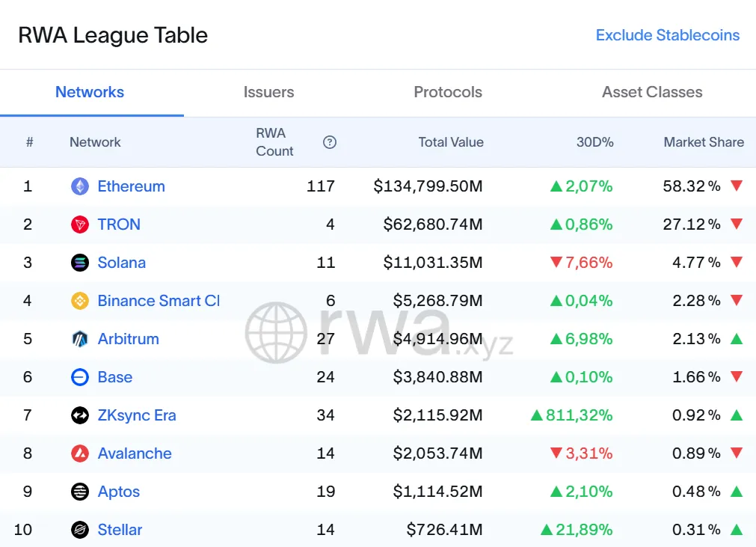Sort by the Total Value column header

coord(450,141)
